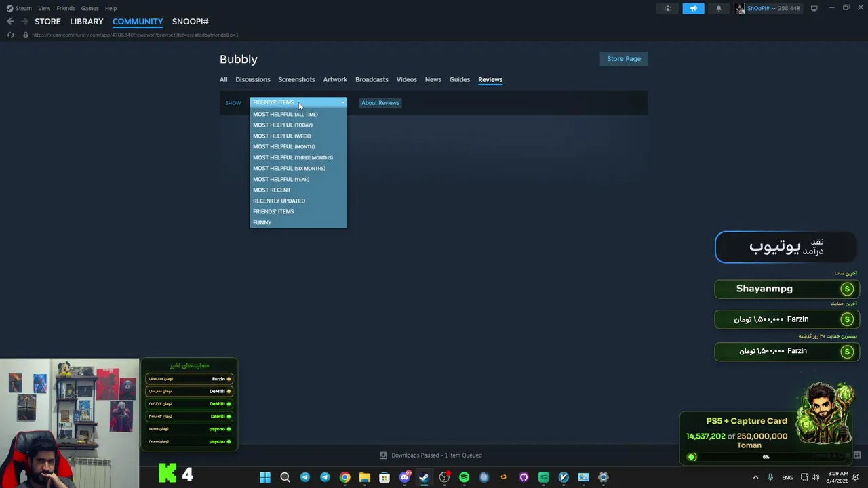
Task: Go forward using the forward arrow
Action: click(x=24, y=22)
